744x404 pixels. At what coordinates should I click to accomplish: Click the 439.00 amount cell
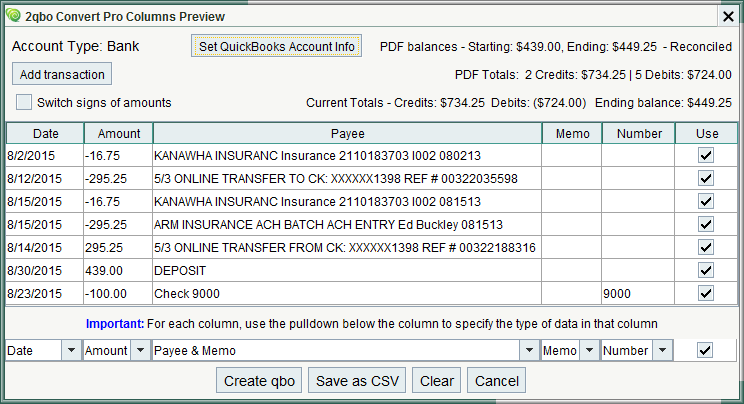coord(119,270)
